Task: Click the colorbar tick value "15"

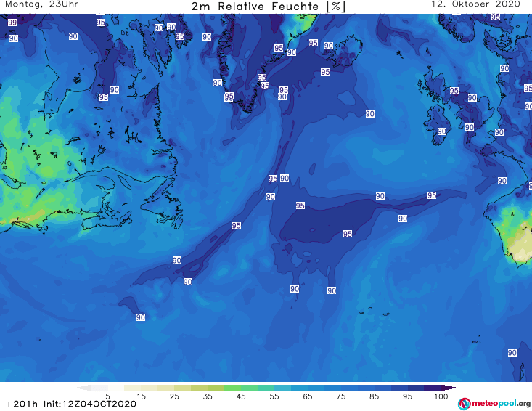Action: tap(141, 396)
